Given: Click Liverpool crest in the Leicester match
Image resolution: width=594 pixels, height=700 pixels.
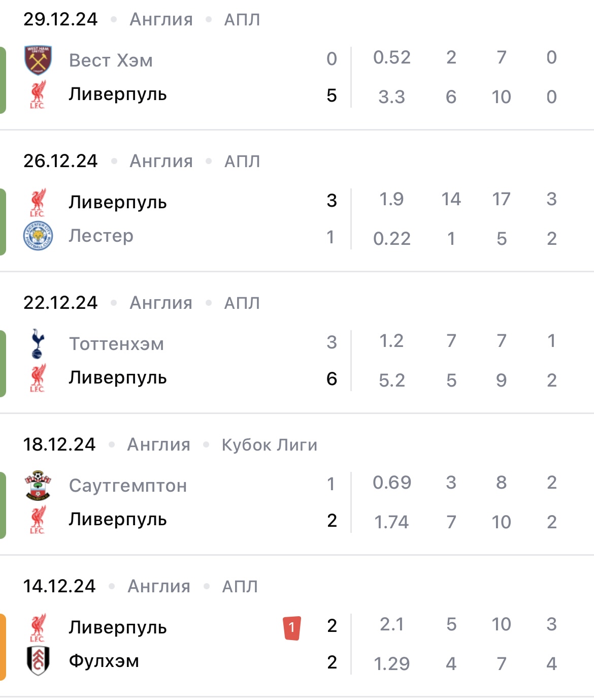Looking at the screenshot, I should (38, 202).
